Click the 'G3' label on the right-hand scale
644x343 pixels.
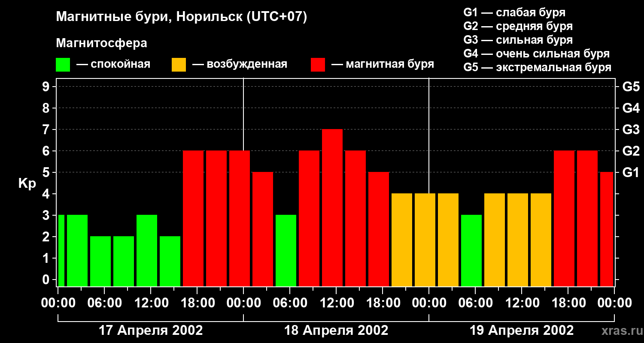point(631,129)
